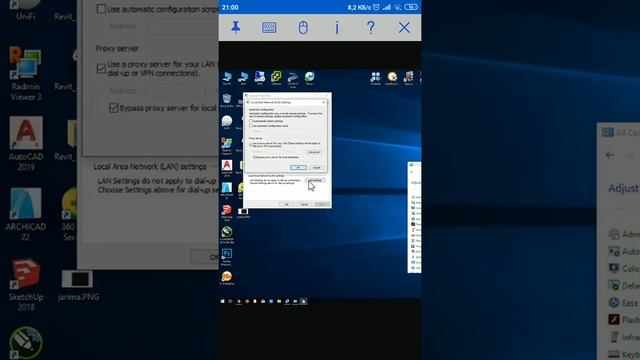Tap the Wi-Fi indicator in phone status bar
This screenshot has height=360, width=640.
point(397,7)
